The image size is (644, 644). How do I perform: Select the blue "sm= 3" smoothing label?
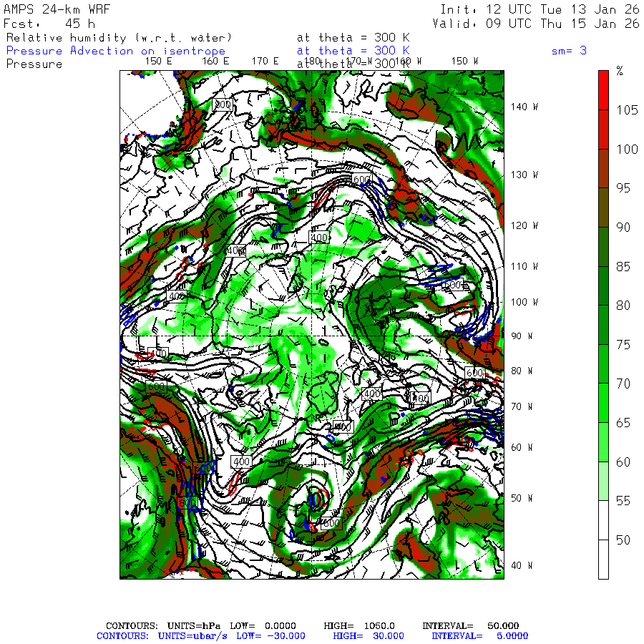click(x=569, y=51)
